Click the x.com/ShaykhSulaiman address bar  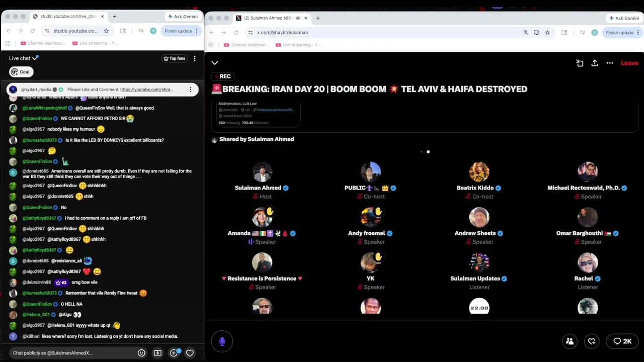click(x=282, y=32)
